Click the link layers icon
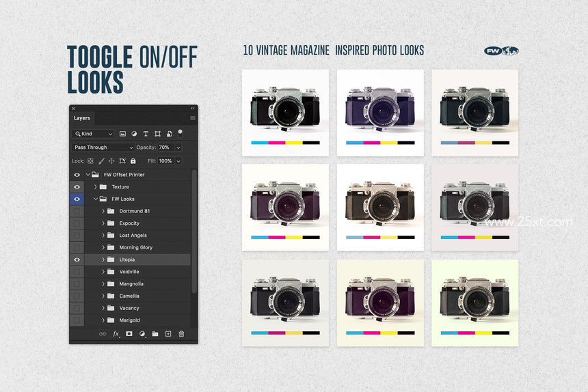 click(103, 334)
